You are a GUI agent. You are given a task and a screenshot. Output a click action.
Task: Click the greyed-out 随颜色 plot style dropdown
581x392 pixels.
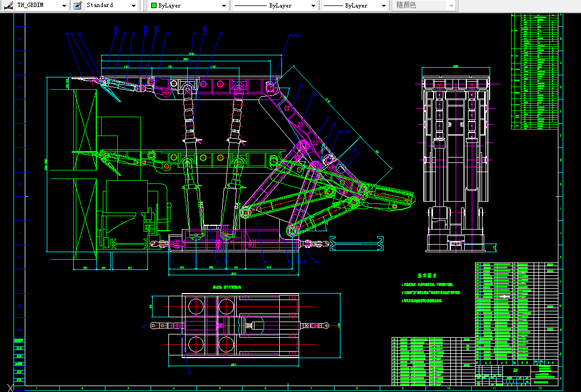pos(423,5)
